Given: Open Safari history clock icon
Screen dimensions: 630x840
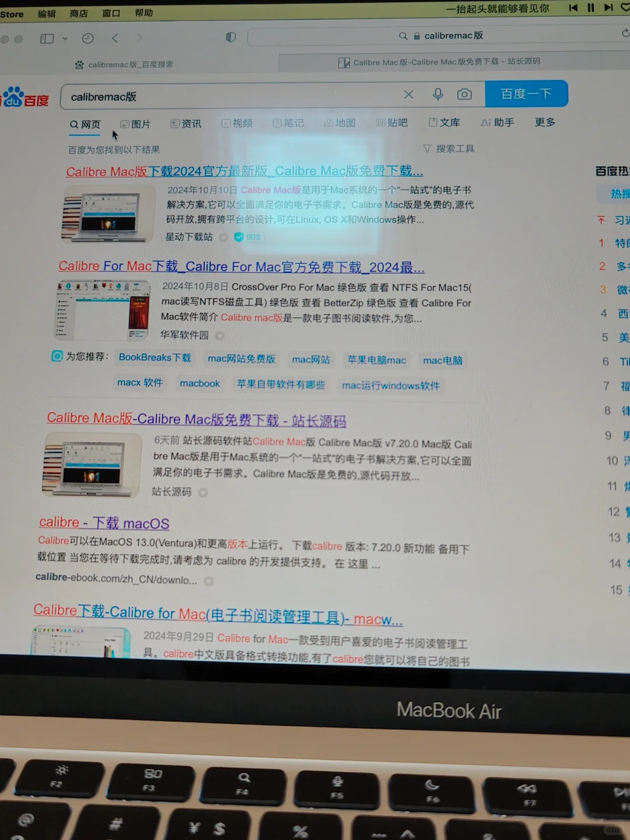Looking at the screenshot, I should click(x=88, y=38).
